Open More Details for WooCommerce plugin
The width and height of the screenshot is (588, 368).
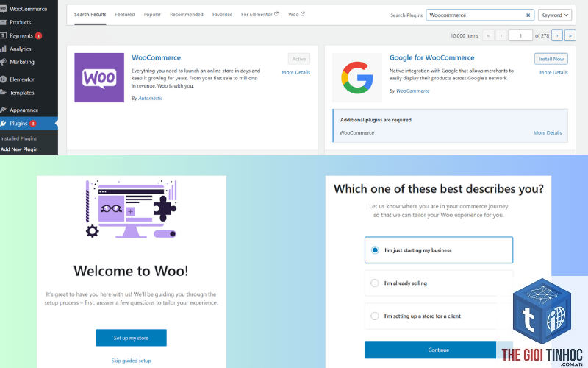click(296, 72)
